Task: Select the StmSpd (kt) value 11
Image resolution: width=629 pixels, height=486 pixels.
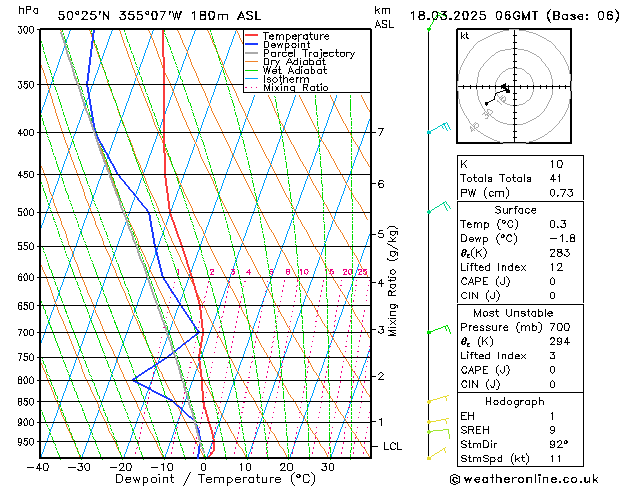Action: click(x=556, y=459)
